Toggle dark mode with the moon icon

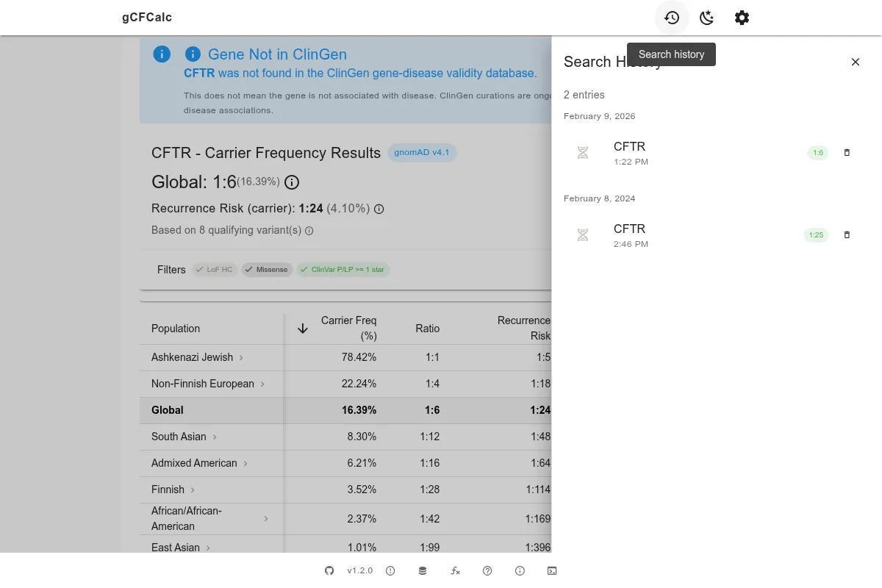point(706,18)
